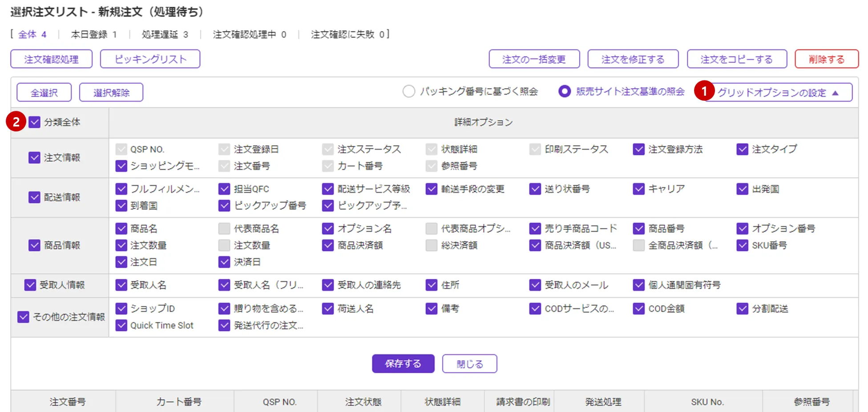This screenshot has width=868, height=412.
Task: Check the 総決済額 option
Action: pos(431,245)
